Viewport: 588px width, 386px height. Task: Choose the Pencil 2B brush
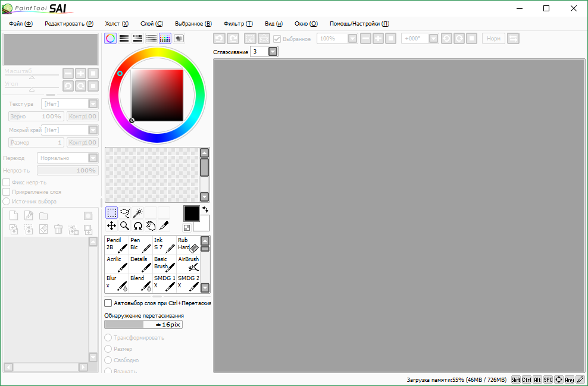pos(117,245)
